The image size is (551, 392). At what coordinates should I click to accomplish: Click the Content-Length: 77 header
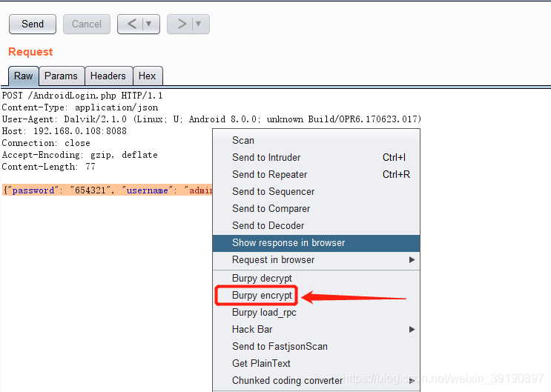coord(48,167)
